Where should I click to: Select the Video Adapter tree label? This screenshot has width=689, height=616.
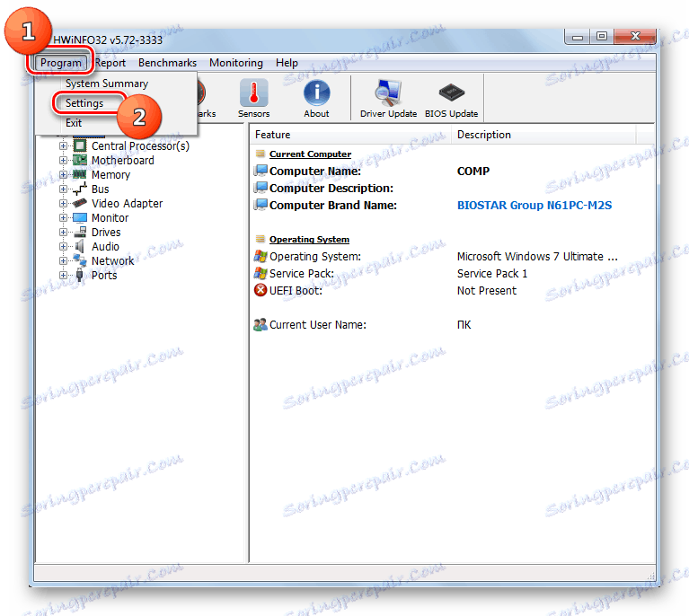point(127,204)
